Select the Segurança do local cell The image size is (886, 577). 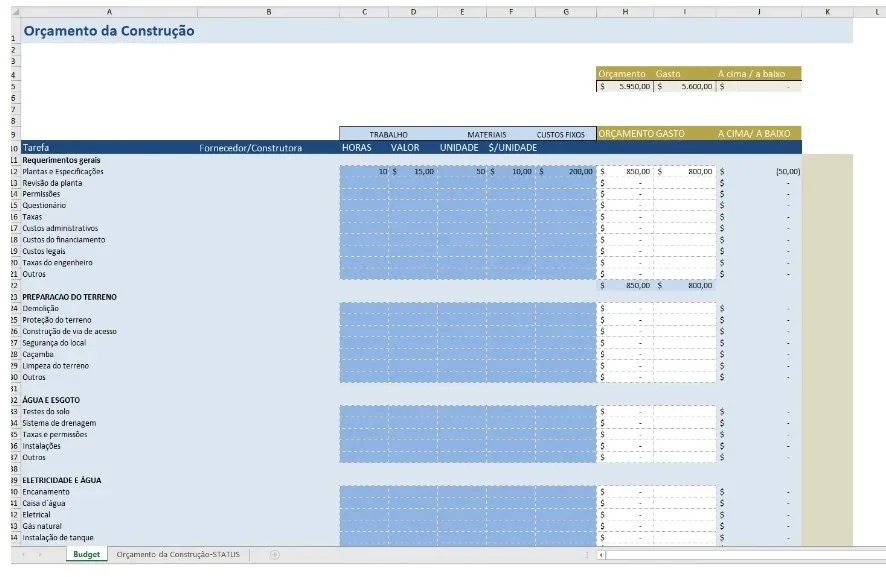(x=54, y=342)
